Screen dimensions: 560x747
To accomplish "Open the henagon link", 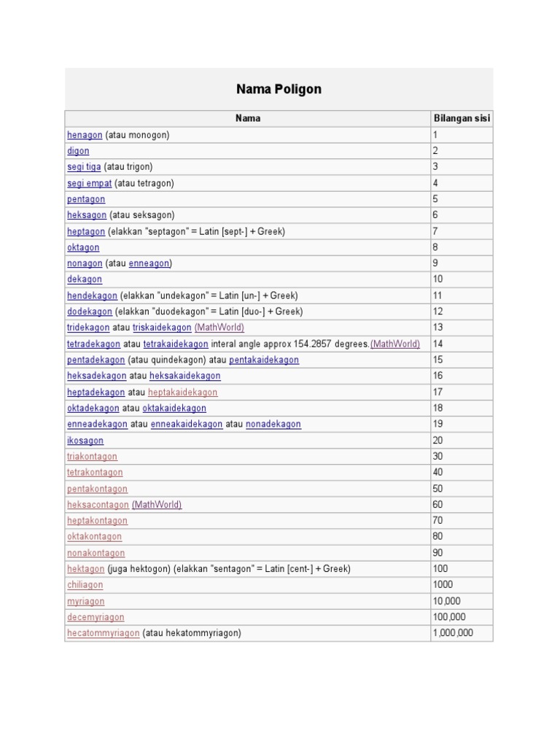I will pos(85,135).
